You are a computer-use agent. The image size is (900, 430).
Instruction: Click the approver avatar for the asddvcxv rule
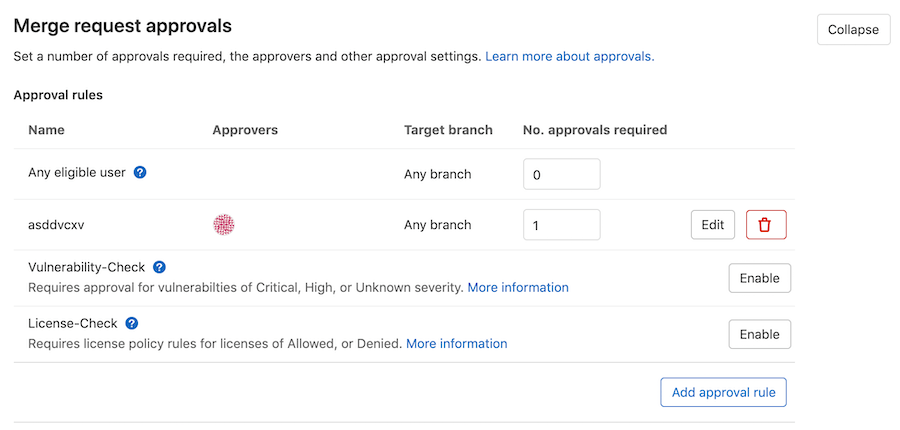(x=224, y=225)
